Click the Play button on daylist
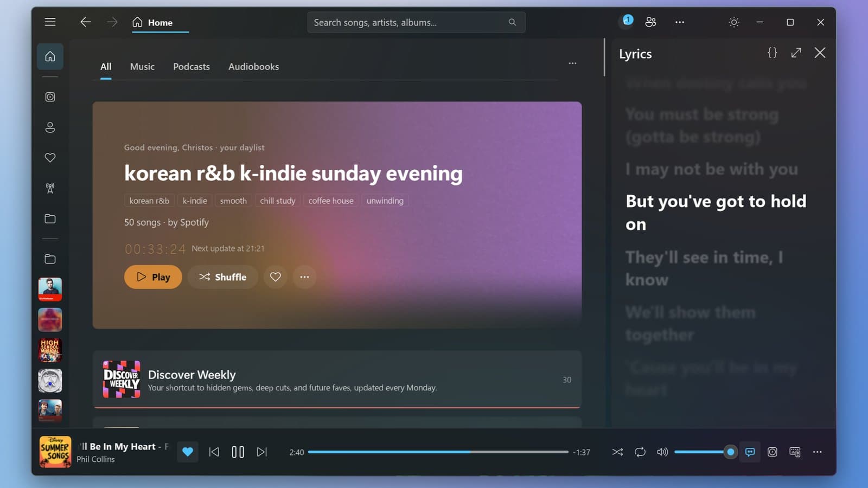868x488 pixels. pos(153,277)
